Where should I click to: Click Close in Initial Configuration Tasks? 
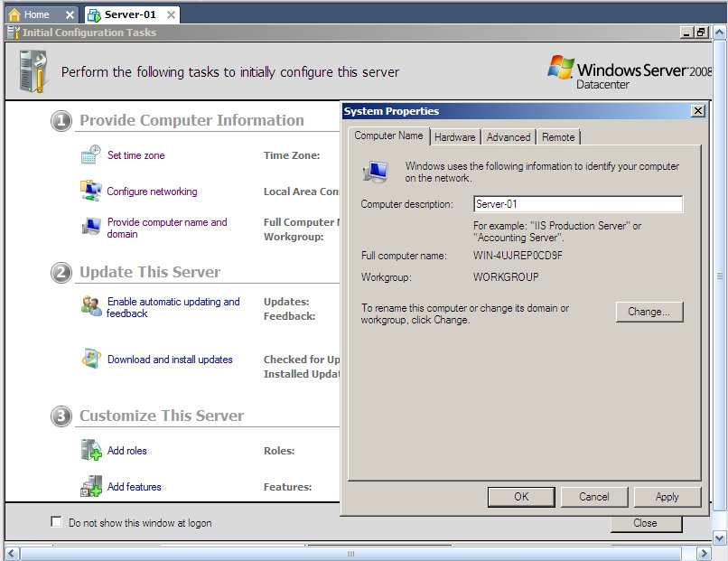646,523
